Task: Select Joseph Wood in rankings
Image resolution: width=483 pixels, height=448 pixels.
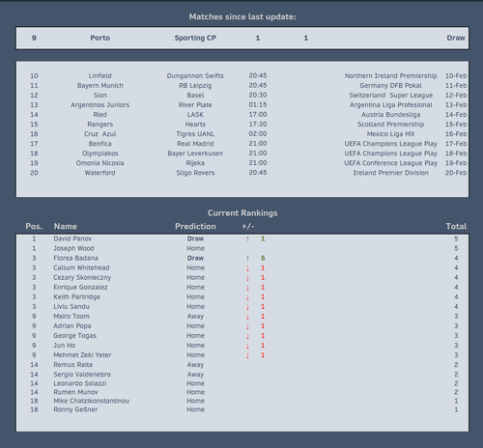Action: pyautogui.click(x=73, y=248)
